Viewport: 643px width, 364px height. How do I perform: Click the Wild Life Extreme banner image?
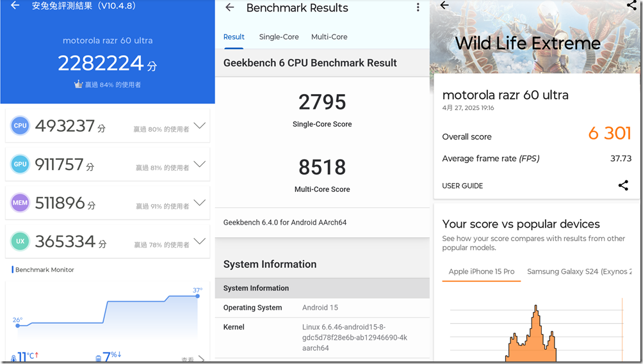535,37
